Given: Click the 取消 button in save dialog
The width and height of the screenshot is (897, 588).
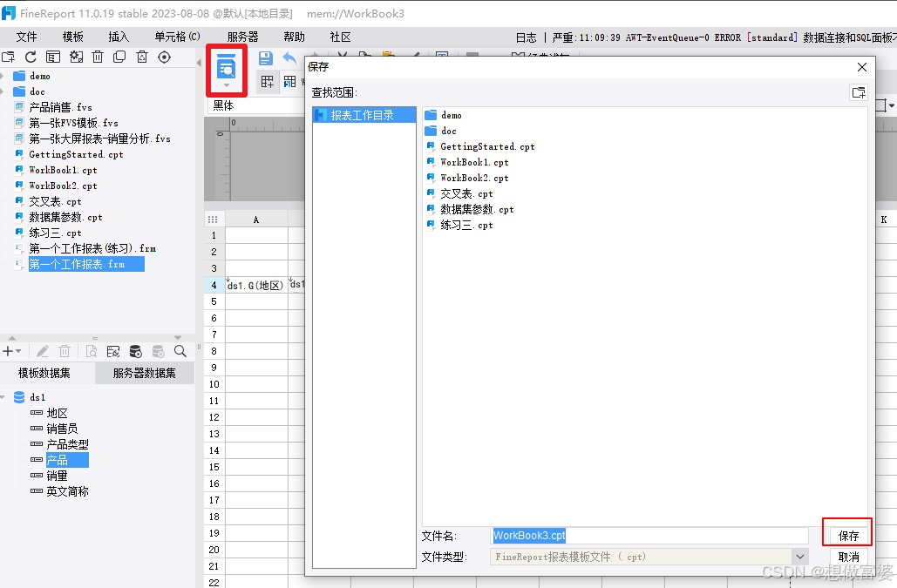Looking at the screenshot, I should point(848,557).
